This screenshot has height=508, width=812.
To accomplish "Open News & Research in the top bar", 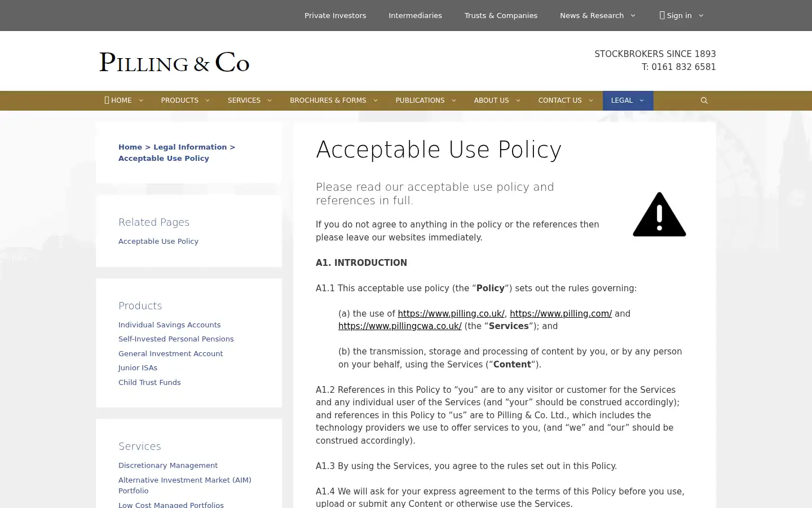I will [592, 16].
